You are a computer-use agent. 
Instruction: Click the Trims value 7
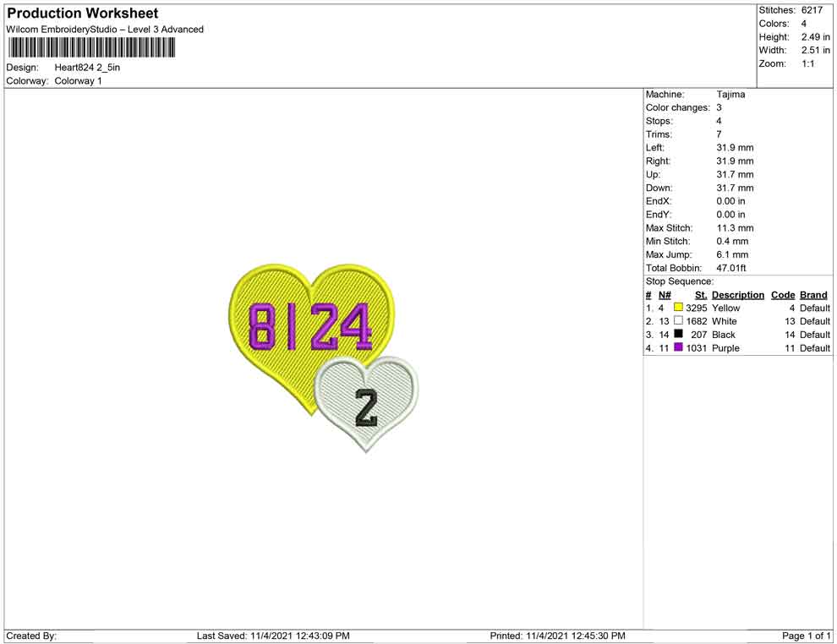[719, 134]
